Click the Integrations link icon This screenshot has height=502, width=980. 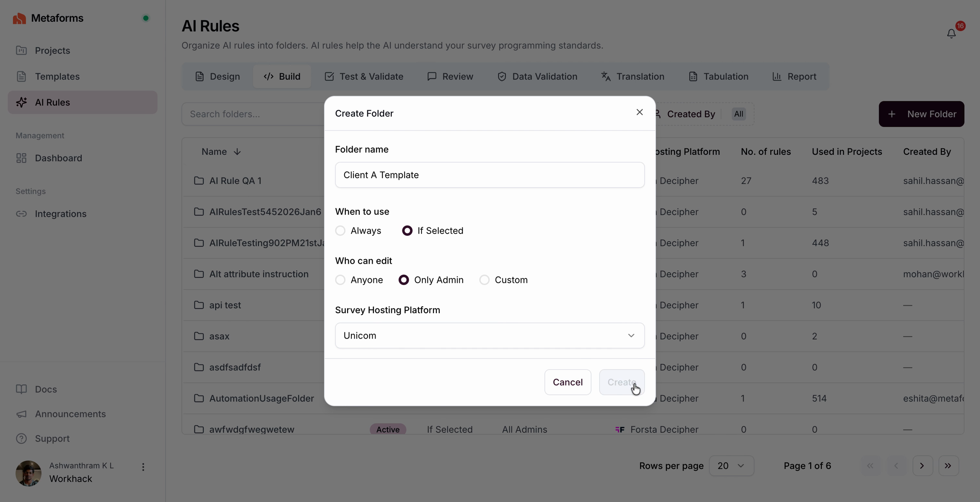21,214
